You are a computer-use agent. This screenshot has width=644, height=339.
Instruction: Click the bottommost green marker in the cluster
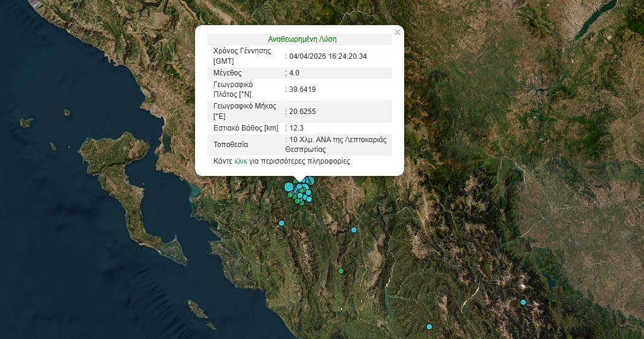point(301,203)
